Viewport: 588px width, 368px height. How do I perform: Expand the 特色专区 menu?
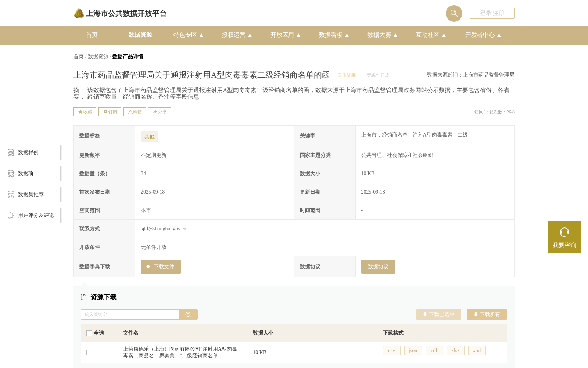coord(189,35)
